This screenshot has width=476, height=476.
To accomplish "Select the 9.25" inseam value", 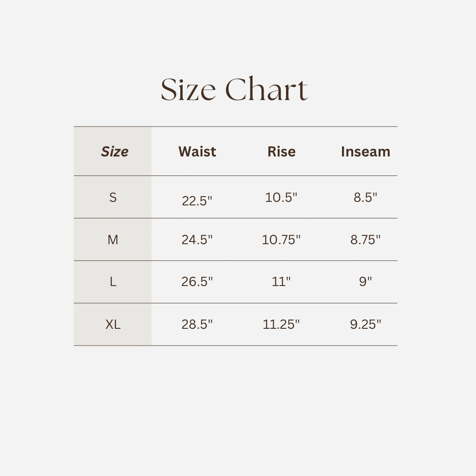I will click(x=365, y=324).
